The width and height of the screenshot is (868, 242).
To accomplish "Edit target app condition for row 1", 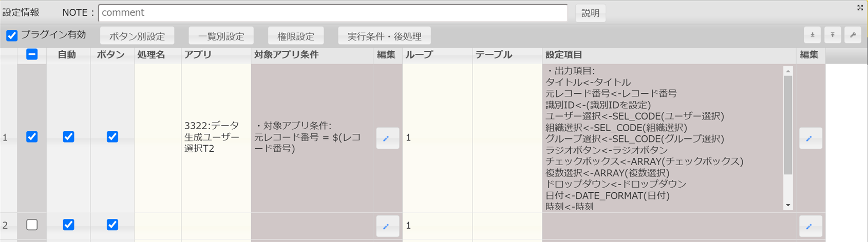I will pos(387,138).
